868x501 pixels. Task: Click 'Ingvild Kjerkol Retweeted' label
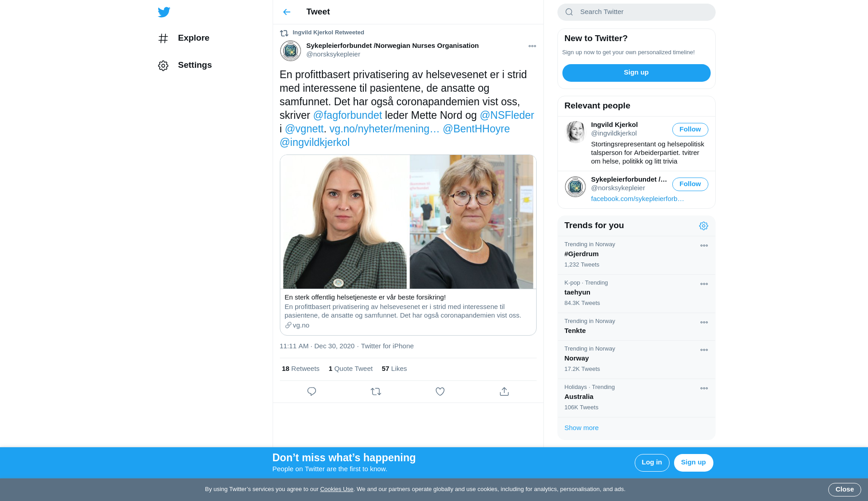[x=328, y=33]
